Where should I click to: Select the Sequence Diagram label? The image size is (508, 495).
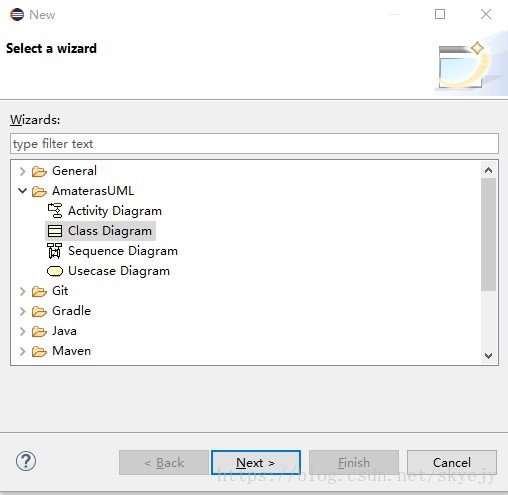tap(123, 251)
